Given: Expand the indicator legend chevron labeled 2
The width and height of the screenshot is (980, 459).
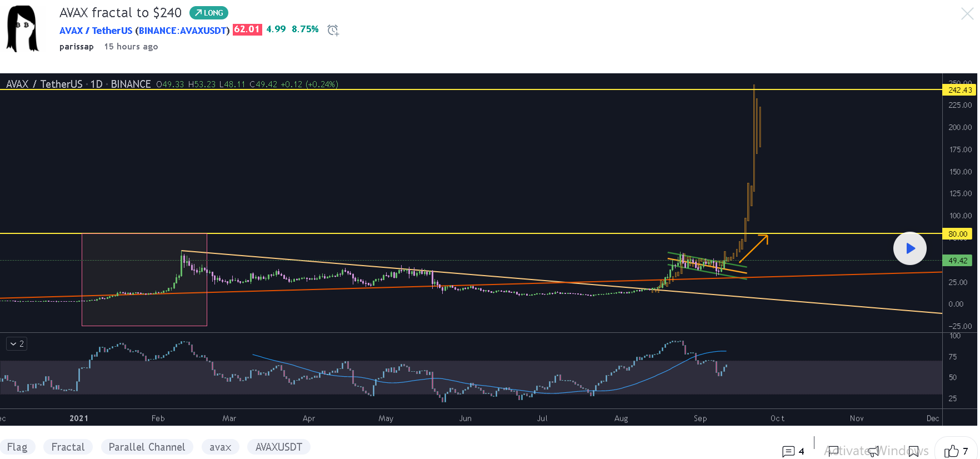Looking at the screenshot, I should (17, 344).
